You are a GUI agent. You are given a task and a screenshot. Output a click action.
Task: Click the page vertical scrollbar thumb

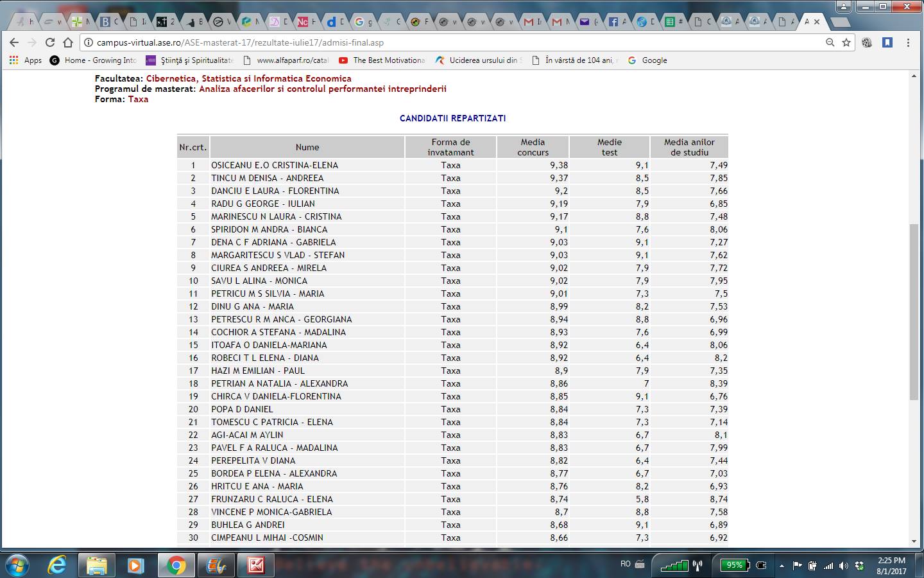pyautogui.click(x=914, y=312)
